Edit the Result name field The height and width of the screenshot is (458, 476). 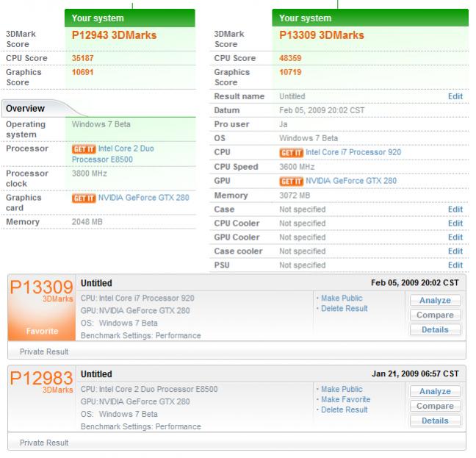click(455, 96)
